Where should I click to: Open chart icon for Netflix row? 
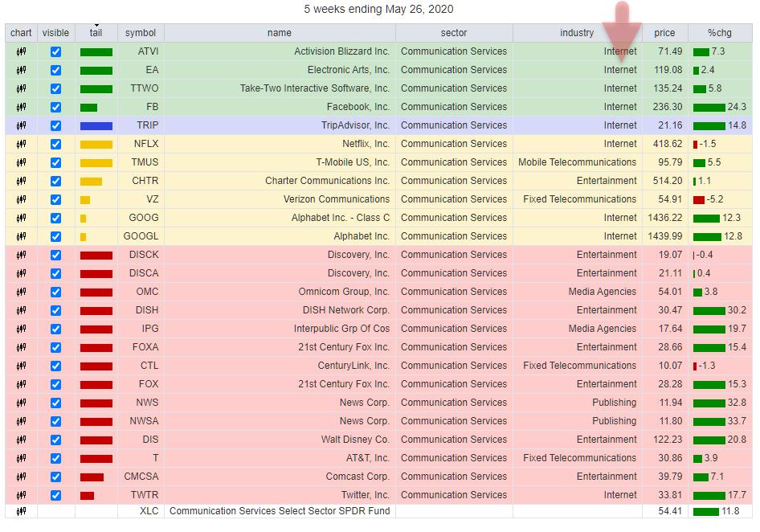pos(21,144)
